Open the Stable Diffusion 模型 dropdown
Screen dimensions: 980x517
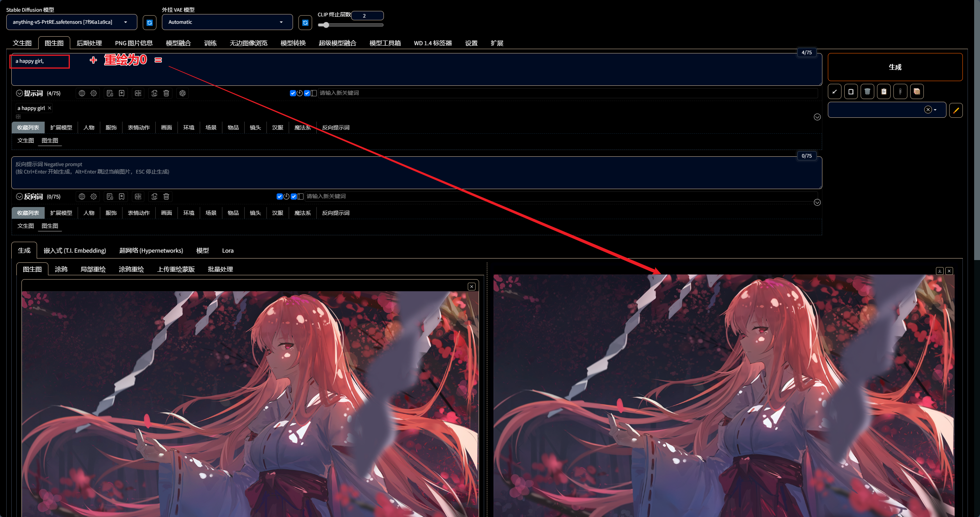tap(71, 22)
